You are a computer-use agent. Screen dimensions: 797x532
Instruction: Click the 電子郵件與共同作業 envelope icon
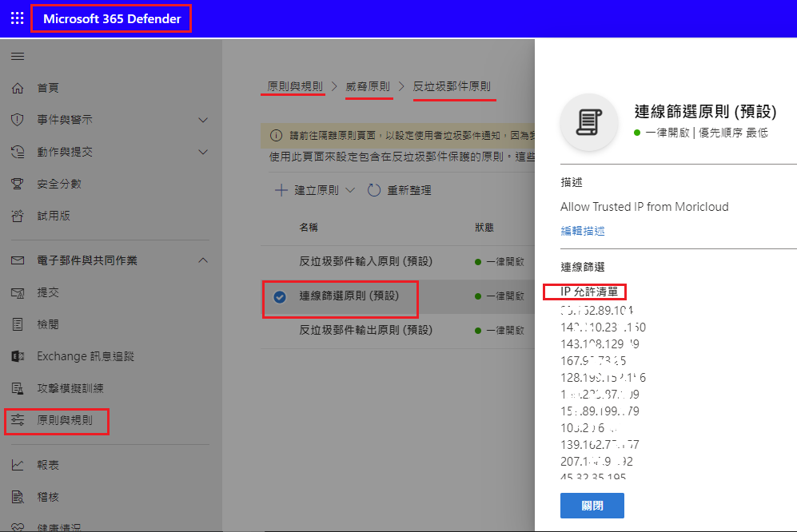click(x=18, y=260)
